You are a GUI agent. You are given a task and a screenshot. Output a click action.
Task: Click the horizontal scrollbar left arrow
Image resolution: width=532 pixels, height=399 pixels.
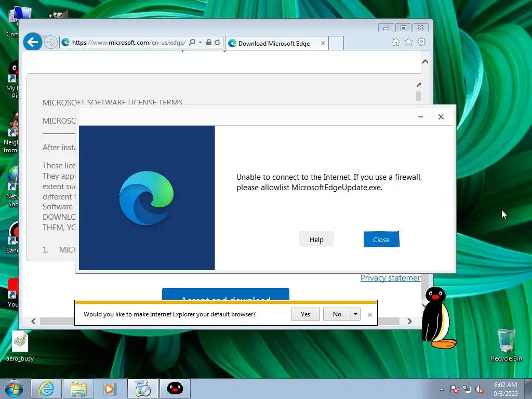(x=34, y=321)
